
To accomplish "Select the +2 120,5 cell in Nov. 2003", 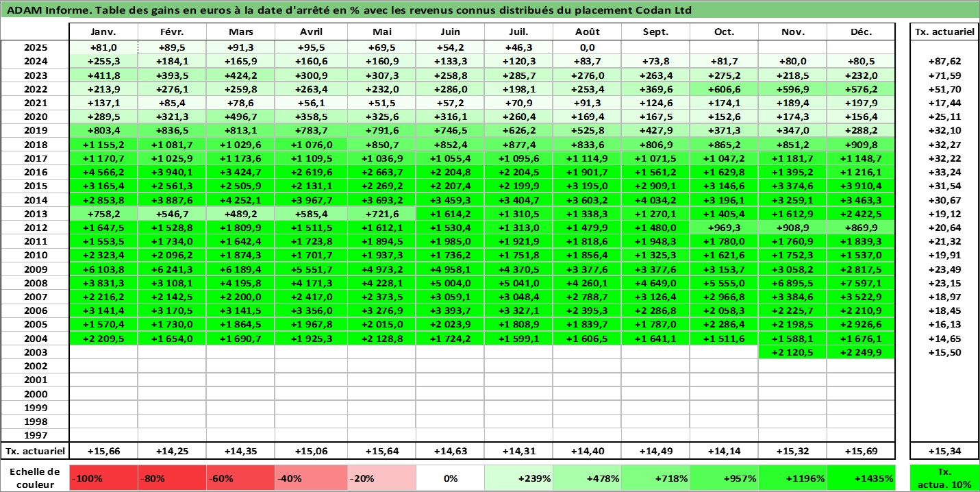I will tap(792, 352).
